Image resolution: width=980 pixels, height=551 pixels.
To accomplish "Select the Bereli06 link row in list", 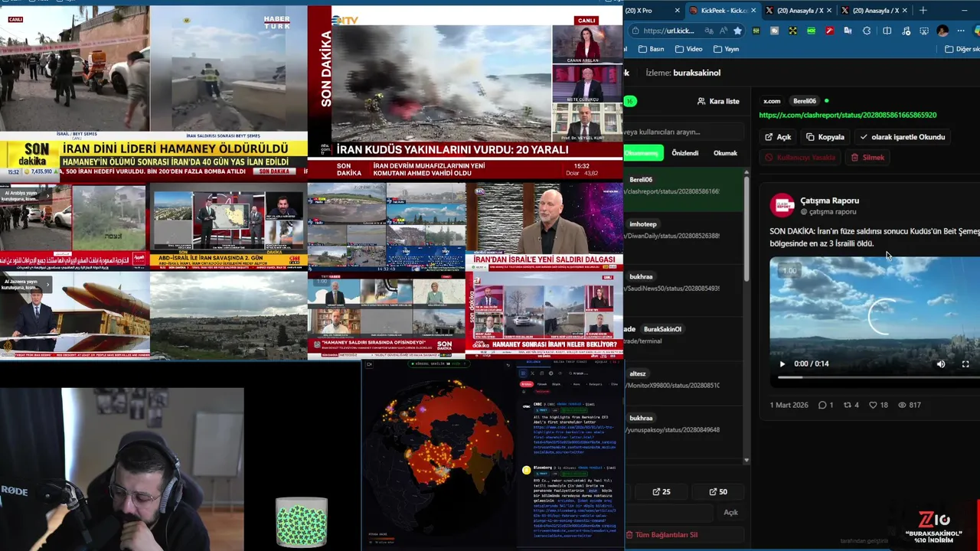I will point(683,189).
